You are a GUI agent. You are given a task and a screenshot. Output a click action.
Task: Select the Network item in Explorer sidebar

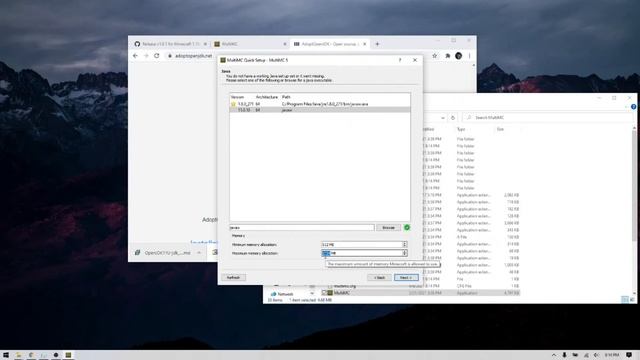tap(285, 294)
